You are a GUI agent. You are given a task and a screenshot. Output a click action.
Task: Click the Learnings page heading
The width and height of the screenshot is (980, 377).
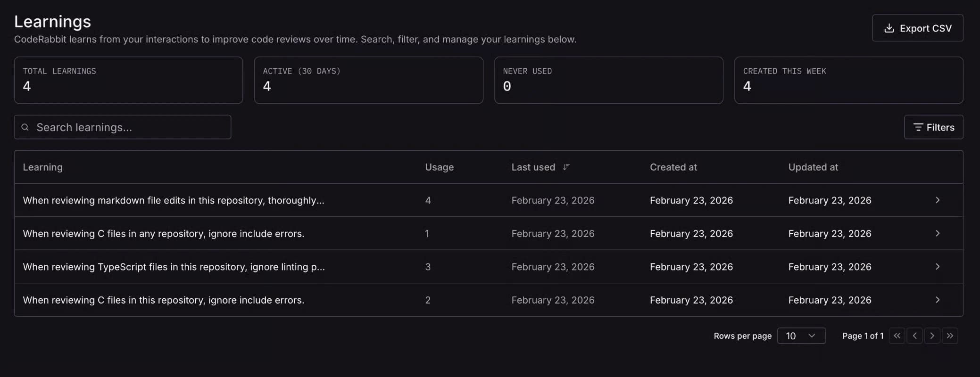pos(52,22)
